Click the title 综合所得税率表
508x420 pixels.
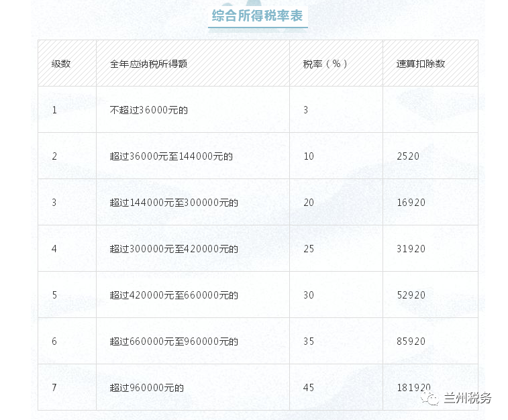click(x=257, y=15)
